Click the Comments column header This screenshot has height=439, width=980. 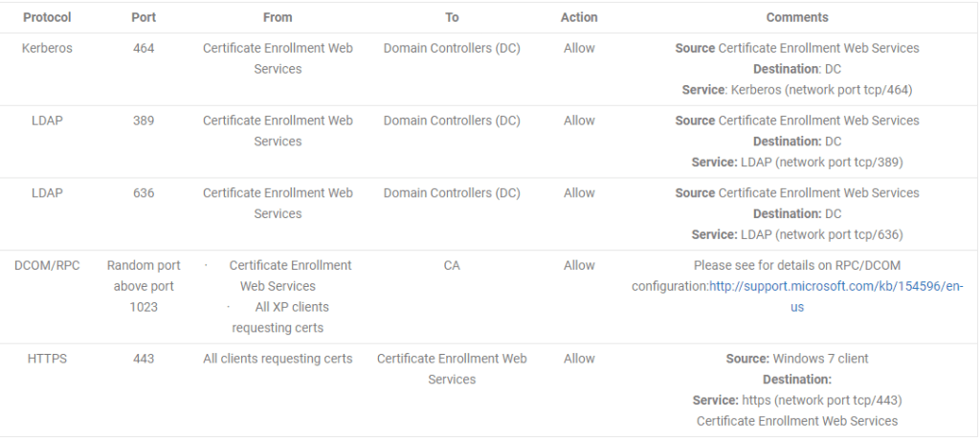[797, 17]
